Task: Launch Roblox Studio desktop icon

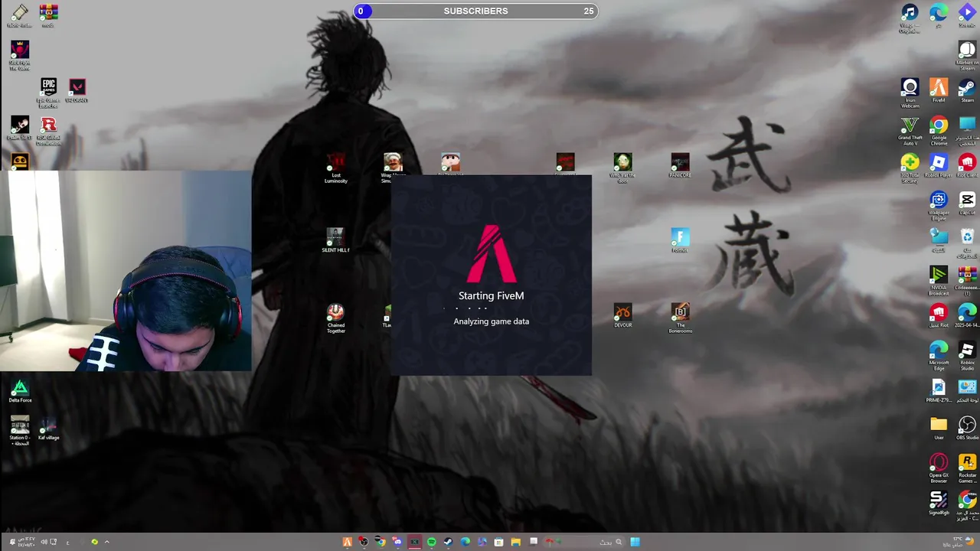Action: coord(967,356)
